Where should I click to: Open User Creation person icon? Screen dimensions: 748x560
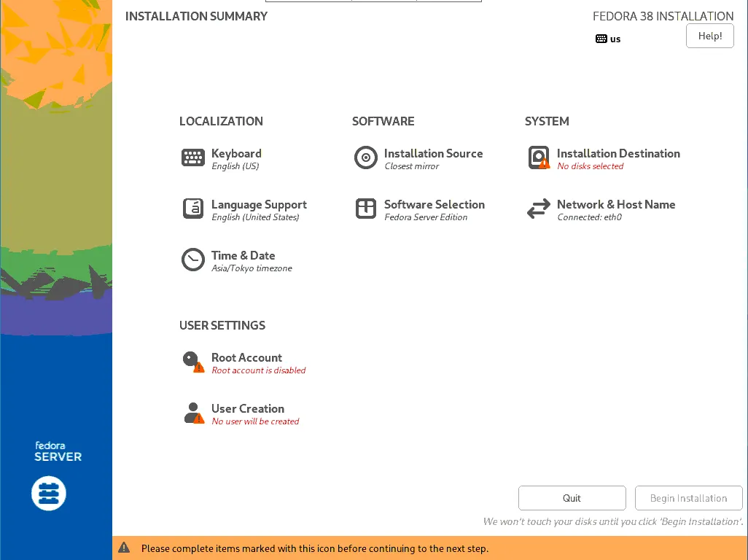(x=192, y=413)
